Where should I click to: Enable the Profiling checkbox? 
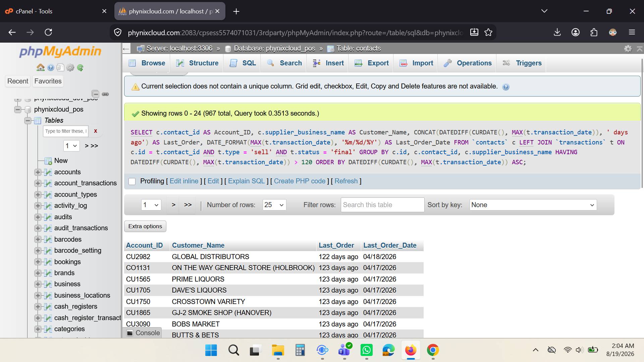(x=132, y=181)
